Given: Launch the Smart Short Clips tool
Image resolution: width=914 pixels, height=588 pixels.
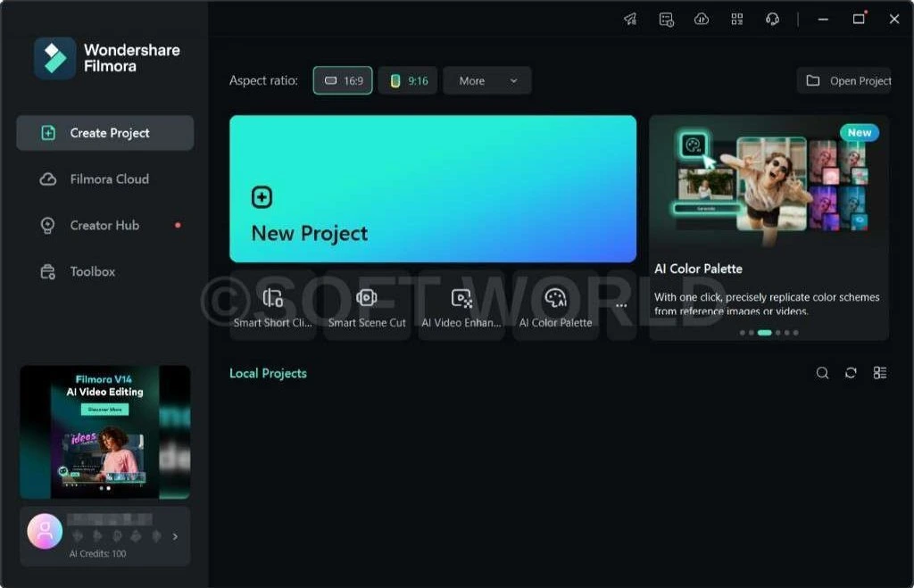Looking at the screenshot, I should tap(273, 306).
